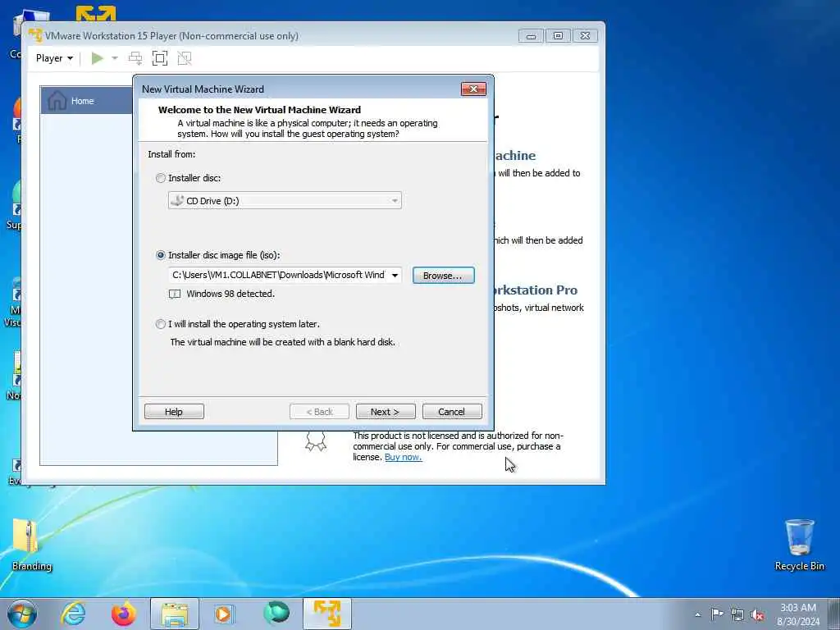
Task: Click the Unity mode toolbar icon
Action: pyautogui.click(x=185, y=58)
